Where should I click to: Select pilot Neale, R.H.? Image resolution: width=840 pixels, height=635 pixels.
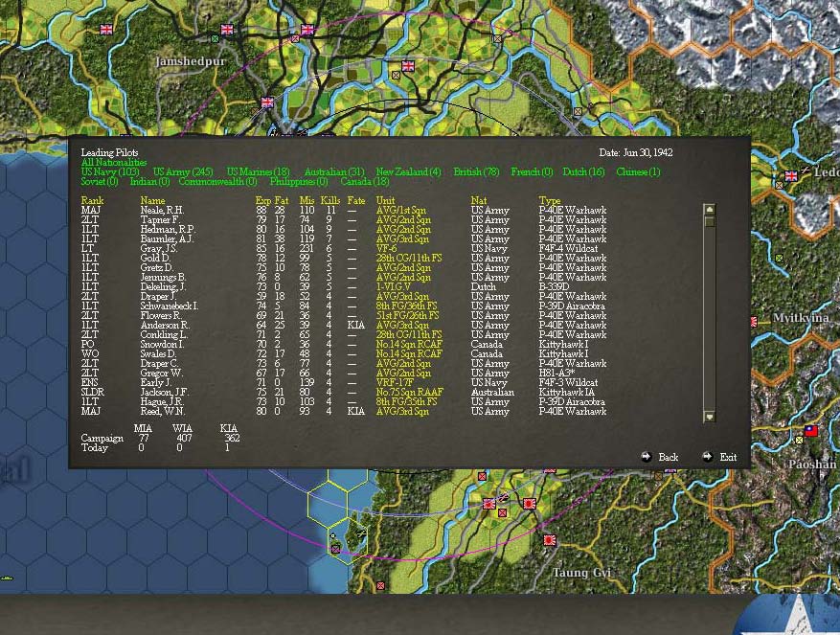point(162,210)
